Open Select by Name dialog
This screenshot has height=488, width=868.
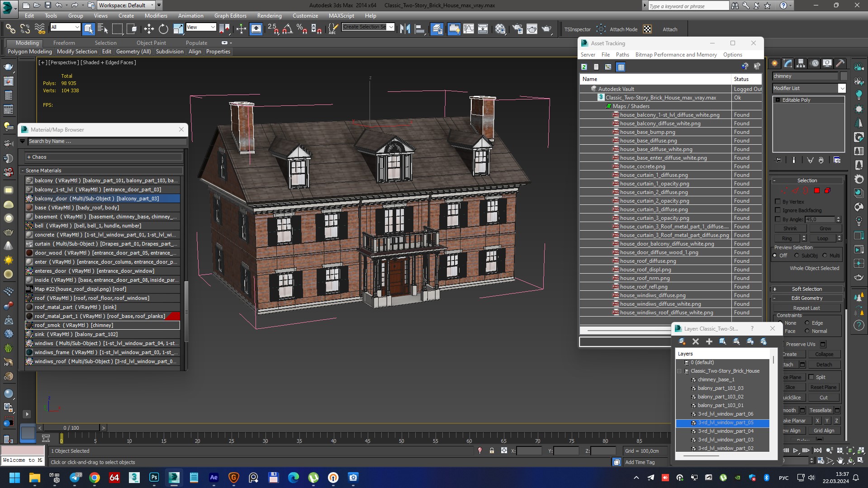click(x=103, y=29)
